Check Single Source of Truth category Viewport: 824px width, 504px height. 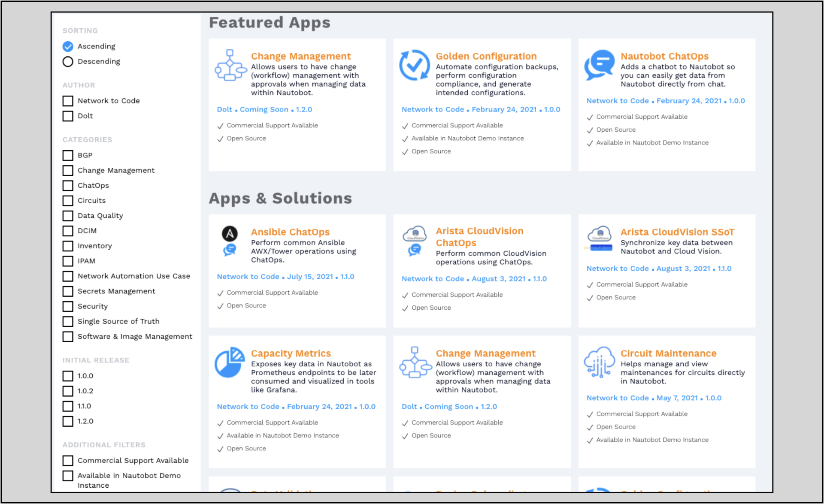(x=68, y=322)
